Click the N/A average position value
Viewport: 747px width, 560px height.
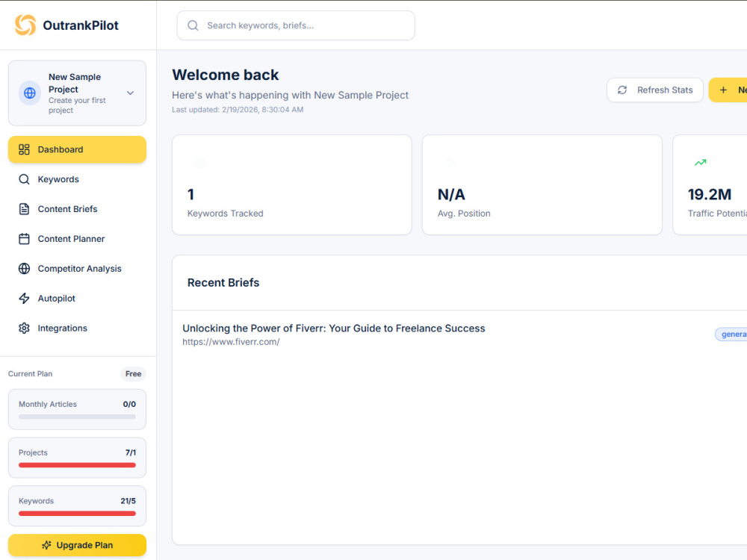click(451, 194)
